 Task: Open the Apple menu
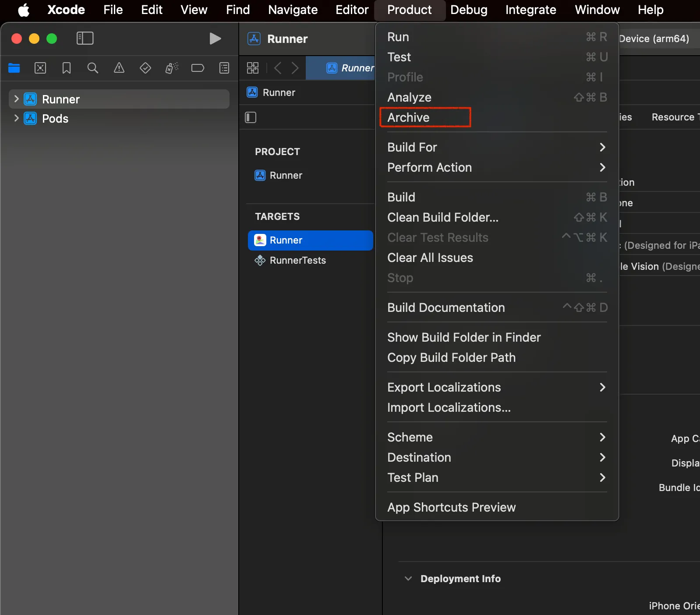(24, 10)
